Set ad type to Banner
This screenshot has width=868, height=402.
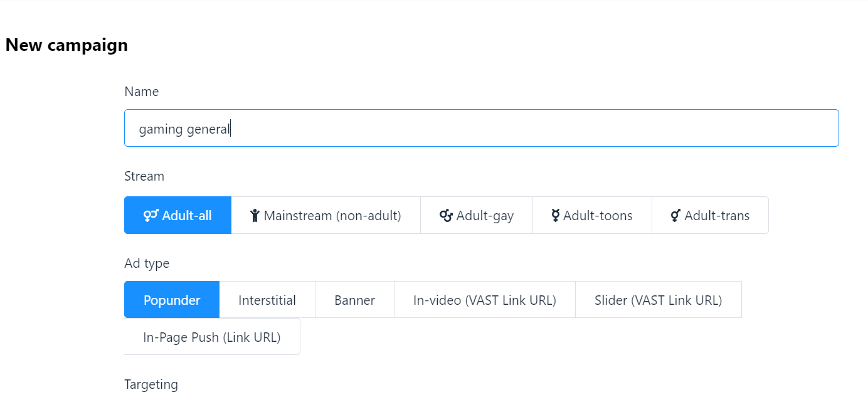pos(354,300)
